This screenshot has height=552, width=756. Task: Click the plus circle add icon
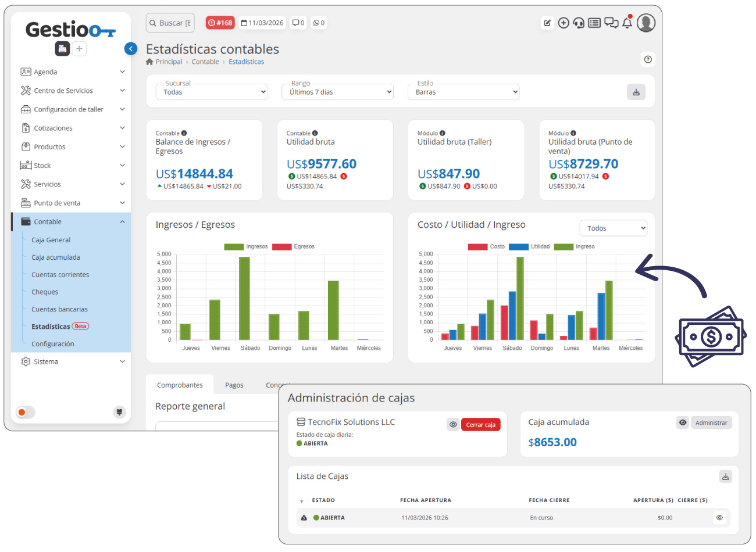[564, 23]
